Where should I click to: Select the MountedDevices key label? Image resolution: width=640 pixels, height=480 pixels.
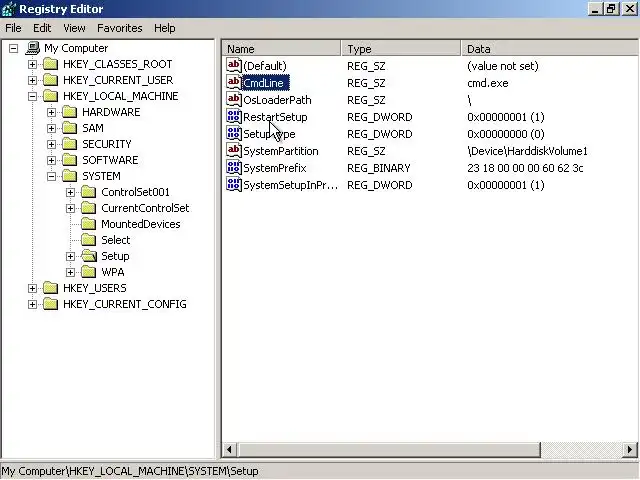pyautogui.click(x=141, y=224)
